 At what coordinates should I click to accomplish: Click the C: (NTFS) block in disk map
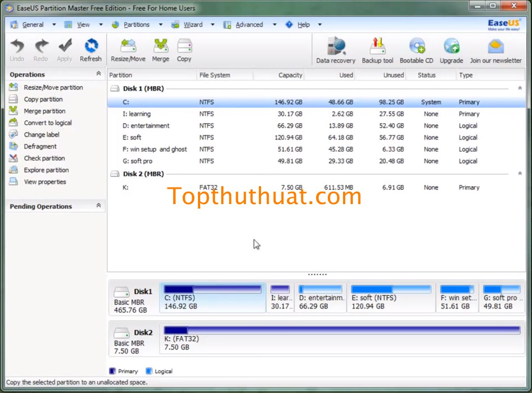213,298
